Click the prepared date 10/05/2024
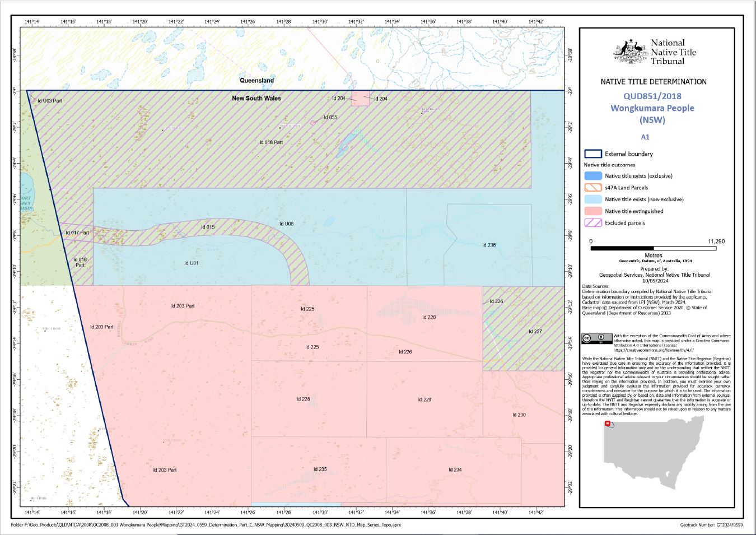 click(x=655, y=281)
